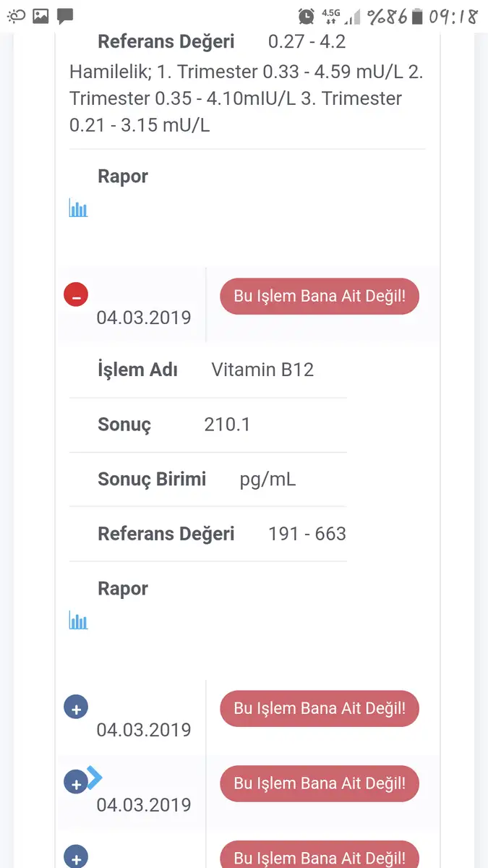Screen dimensions: 488x868
Task: Open the chart icon under Vitamin B12 Rapor
Action: 78,621
